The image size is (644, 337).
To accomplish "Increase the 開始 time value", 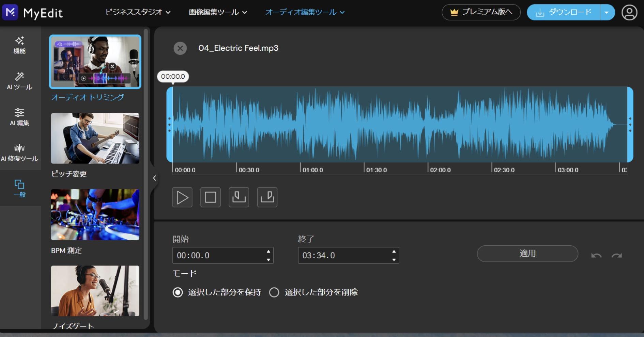I will [269, 252].
